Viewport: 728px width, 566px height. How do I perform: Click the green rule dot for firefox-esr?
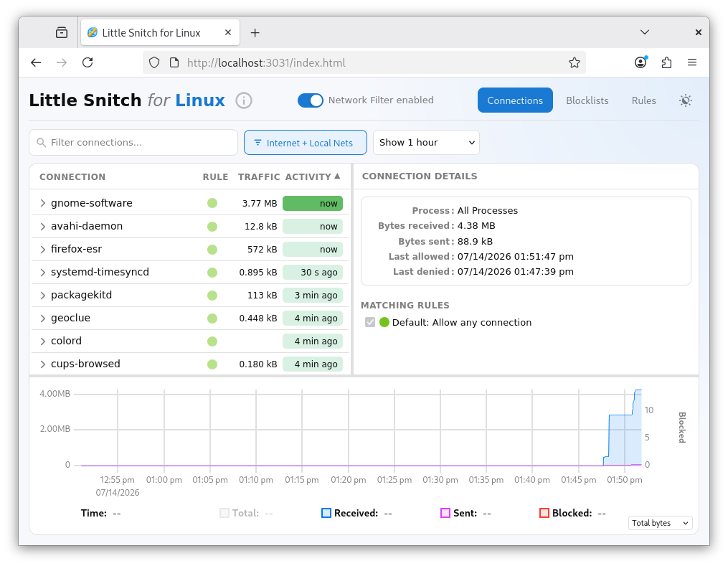pyautogui.click(x=212, y=250)
